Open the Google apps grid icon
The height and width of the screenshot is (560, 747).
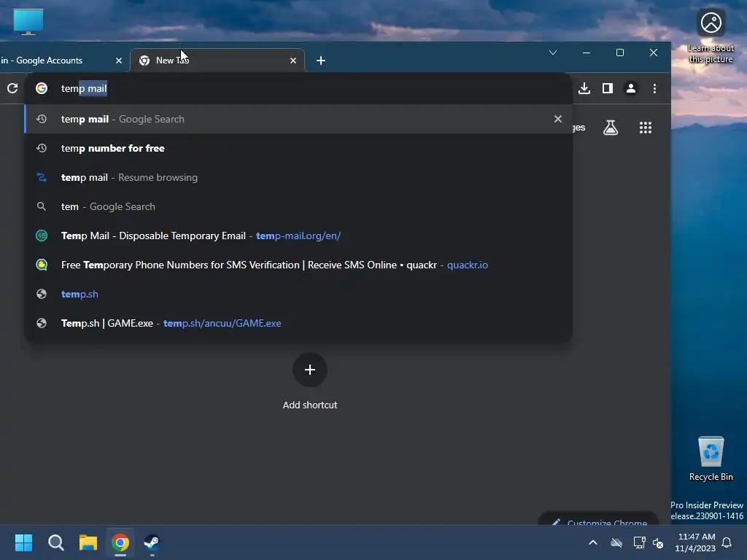[646, 127]
